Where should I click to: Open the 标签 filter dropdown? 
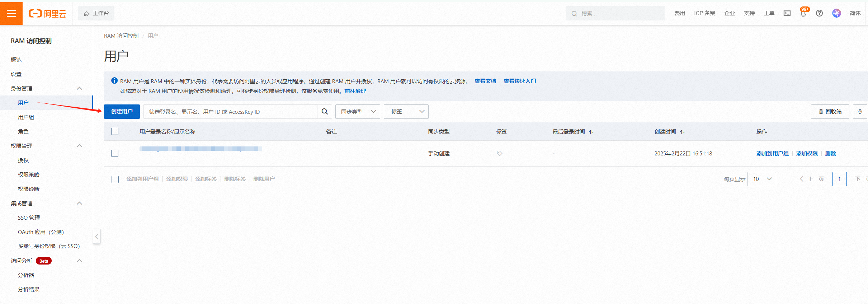click(406, 112)
